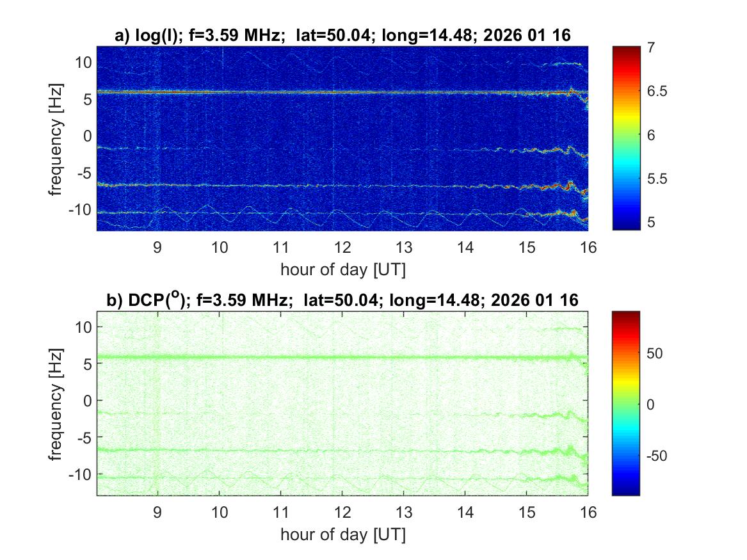Click the -7 Hz trace at hour 13 in top plot

pos(403,186)
